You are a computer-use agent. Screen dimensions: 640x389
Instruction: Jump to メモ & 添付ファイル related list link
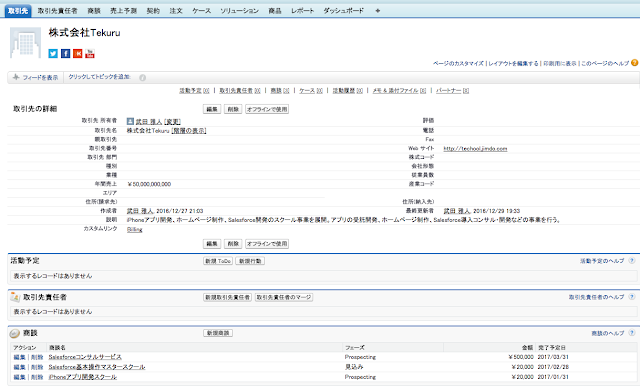[399, 91]
